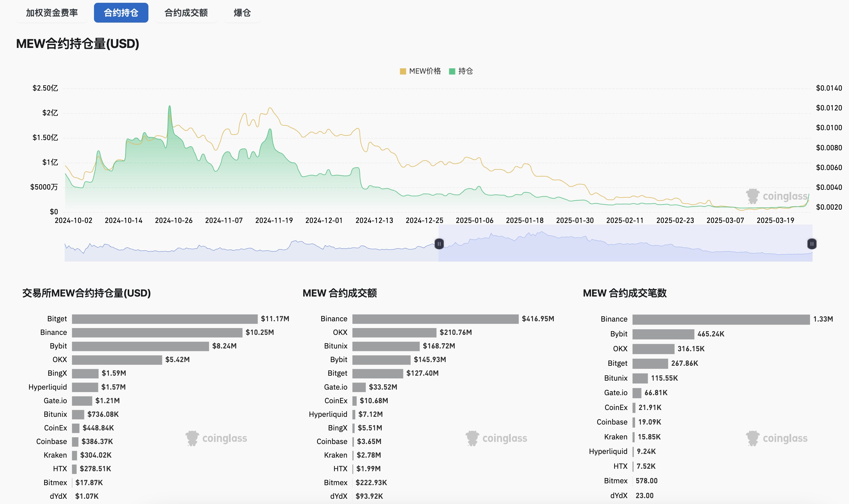Click the Bybit 465.24K trade count bar
849x504 pixels.
[663, 334]
